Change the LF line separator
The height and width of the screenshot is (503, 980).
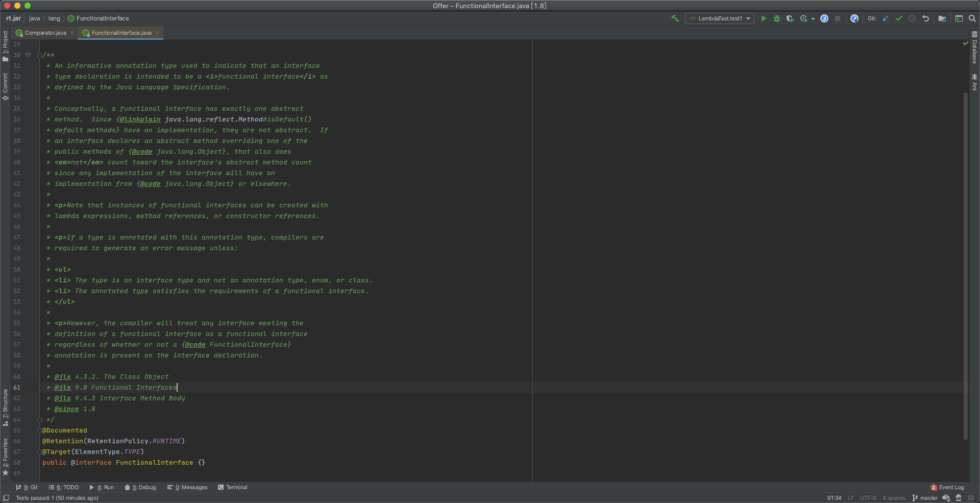(851, 498)
